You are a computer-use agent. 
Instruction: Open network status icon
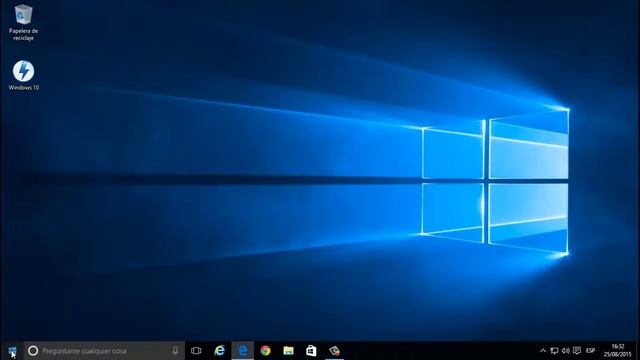(x=554, y=351)
